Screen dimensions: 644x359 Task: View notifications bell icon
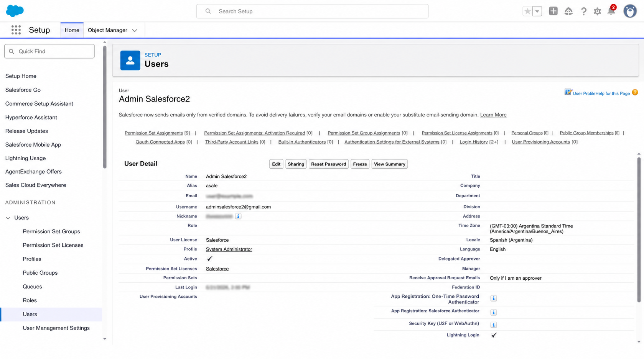611,11
